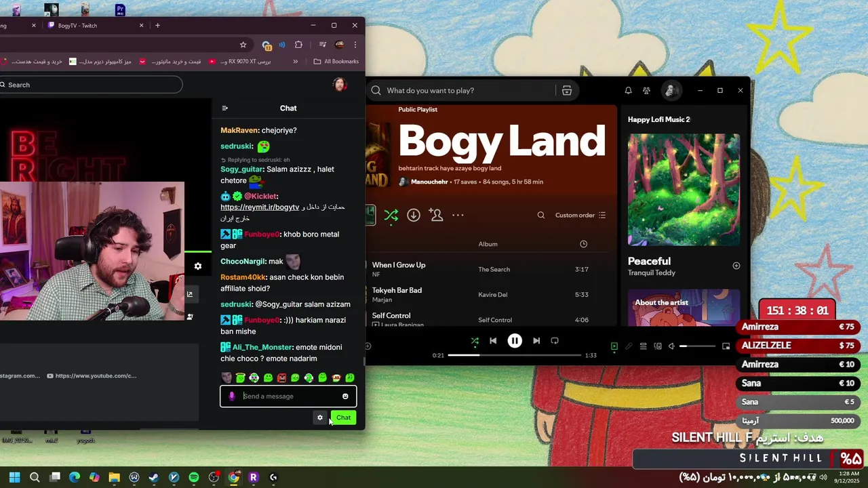This screenshot has height=488, width=868.
Task: Open the youtube.com link below the stream
Action: tap(92, 375)
